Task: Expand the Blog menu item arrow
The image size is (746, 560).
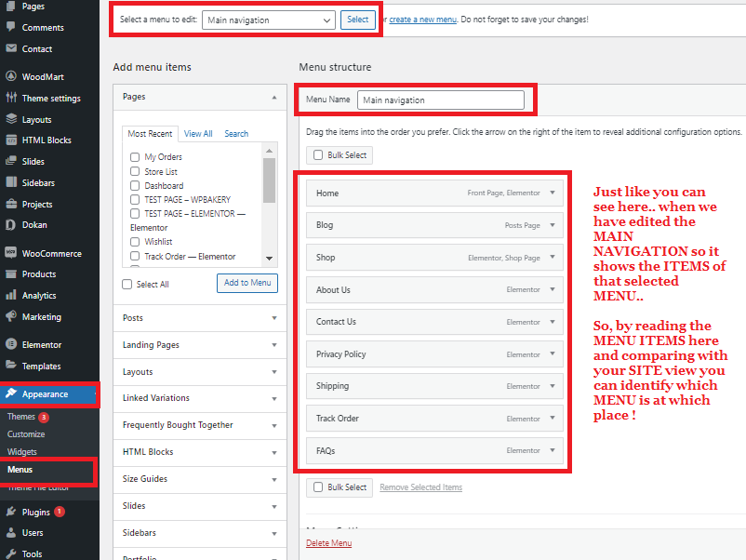Action: pos(553,225)
